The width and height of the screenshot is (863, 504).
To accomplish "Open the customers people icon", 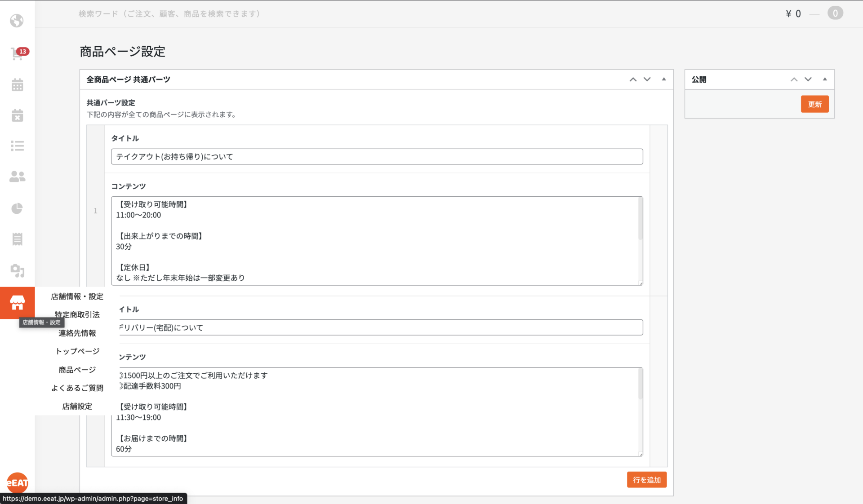I will pos(17,177).
